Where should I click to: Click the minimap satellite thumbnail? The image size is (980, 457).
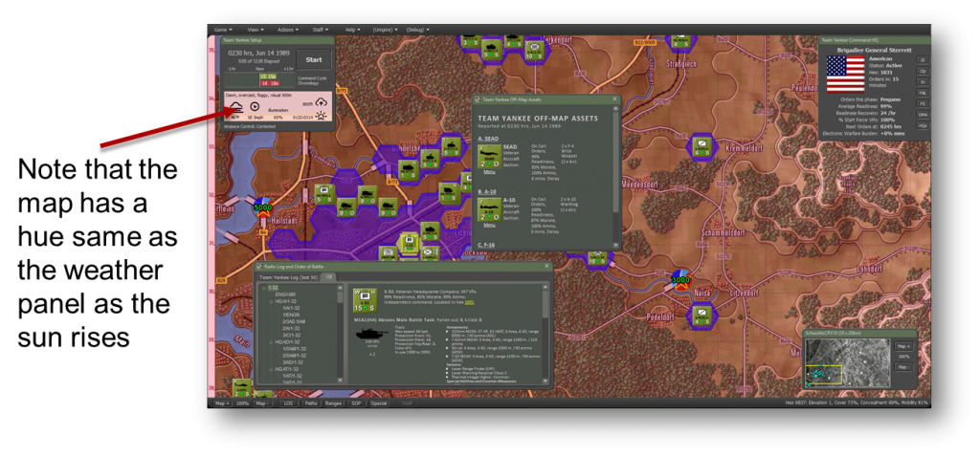coord(848,362)
